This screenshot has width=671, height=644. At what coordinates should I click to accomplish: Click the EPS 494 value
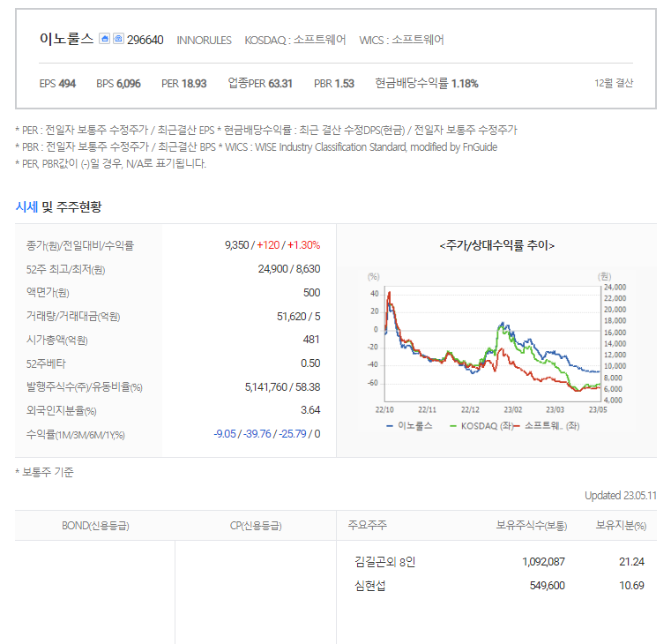tap(57, 84)
